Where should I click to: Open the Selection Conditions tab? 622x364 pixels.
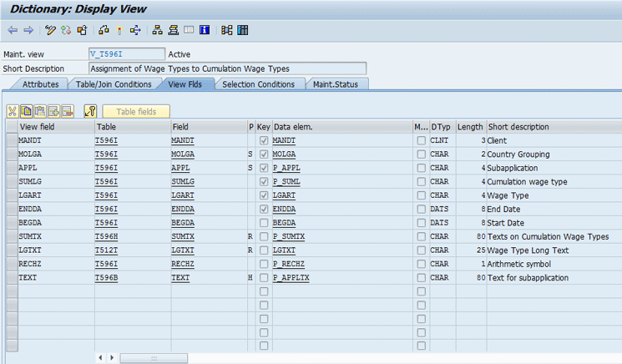(x=258, y=84)
